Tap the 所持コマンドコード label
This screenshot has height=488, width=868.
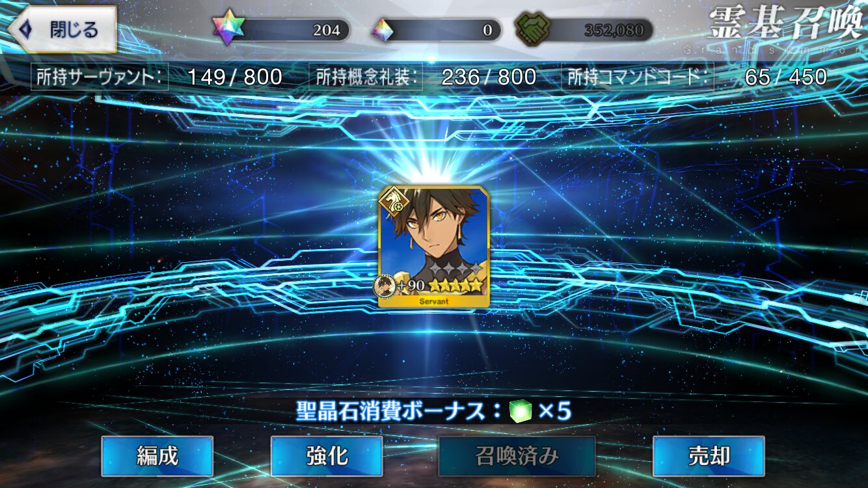tap(638, 77)
